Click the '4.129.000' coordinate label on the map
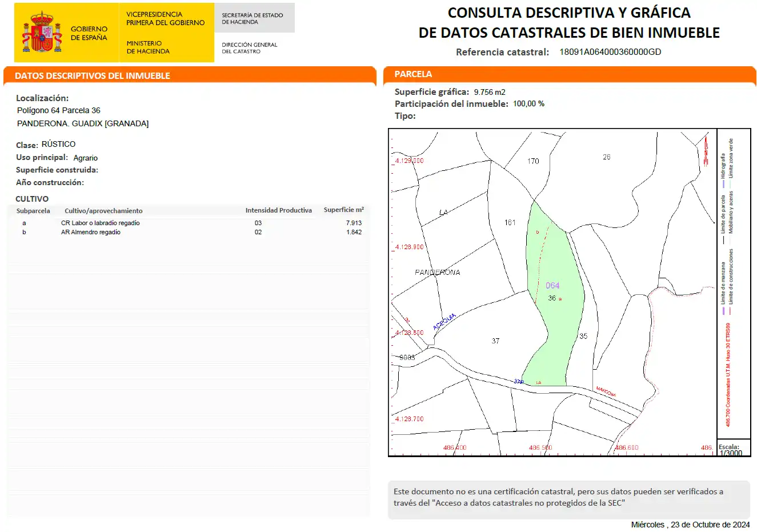The height and width of the screenshot is (532, 757). coord(410,161)
